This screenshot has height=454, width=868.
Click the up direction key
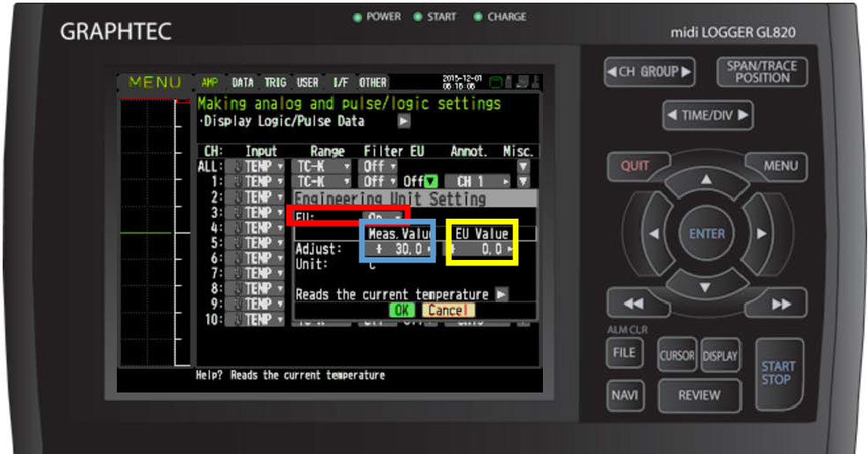(x=706, y=182)
